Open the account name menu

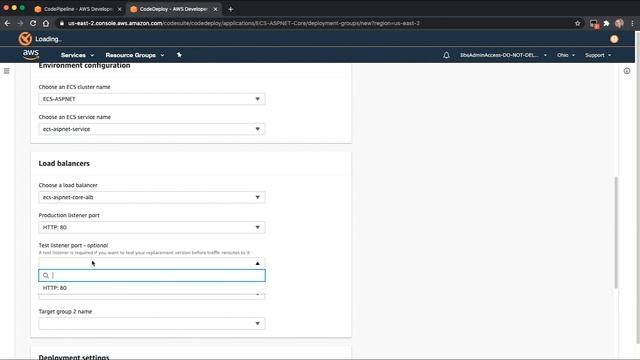503,55
